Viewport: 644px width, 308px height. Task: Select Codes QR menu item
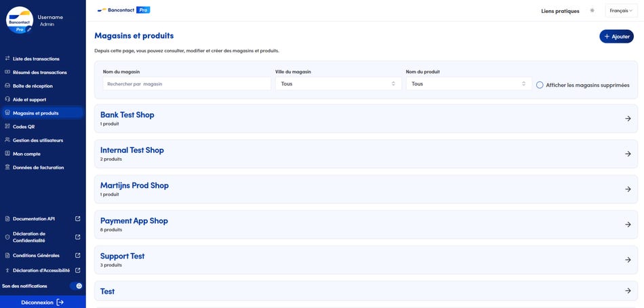[x=24, y=127]
